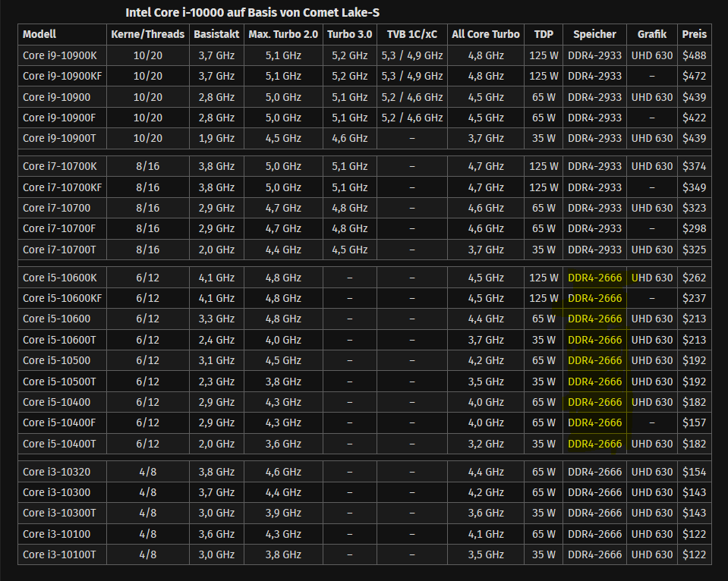728x581 pixels.
Task: Click the '$488' price of i9-10900K
Action: 694,55
